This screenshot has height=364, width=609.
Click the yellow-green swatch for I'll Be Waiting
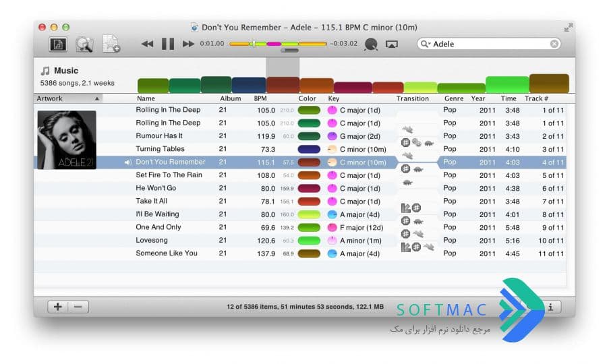pos(309,214)
